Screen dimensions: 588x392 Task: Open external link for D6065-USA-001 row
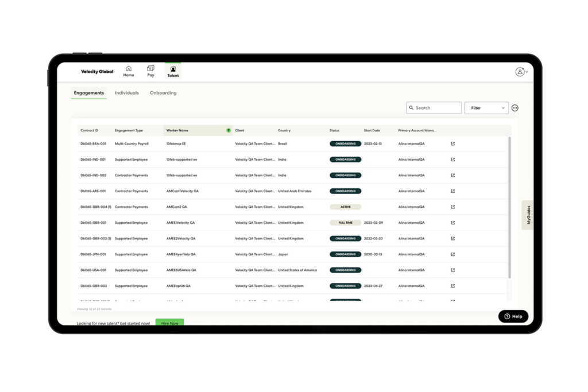[x=453, y=270]
